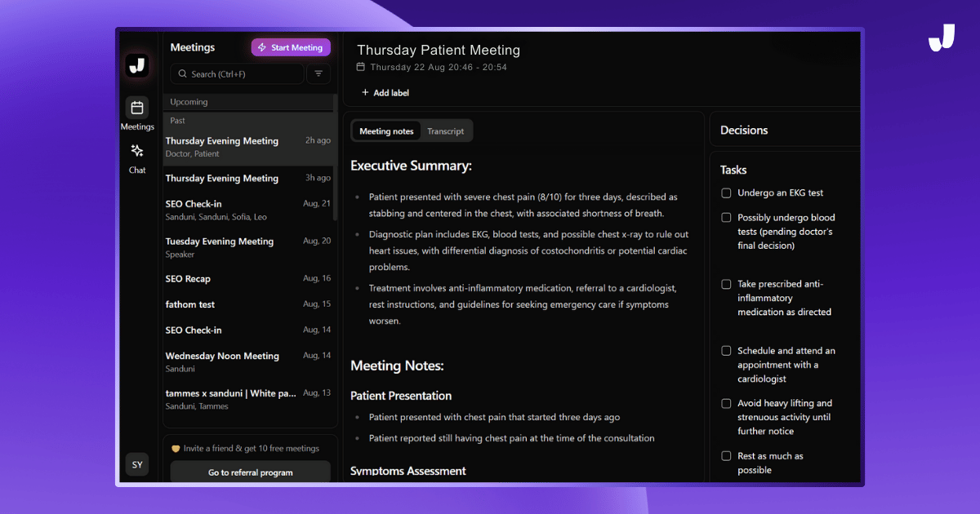Open the SY user avatar
Image resolution: width=980 pixels, height=514 pixels.
tap(137, 465)
